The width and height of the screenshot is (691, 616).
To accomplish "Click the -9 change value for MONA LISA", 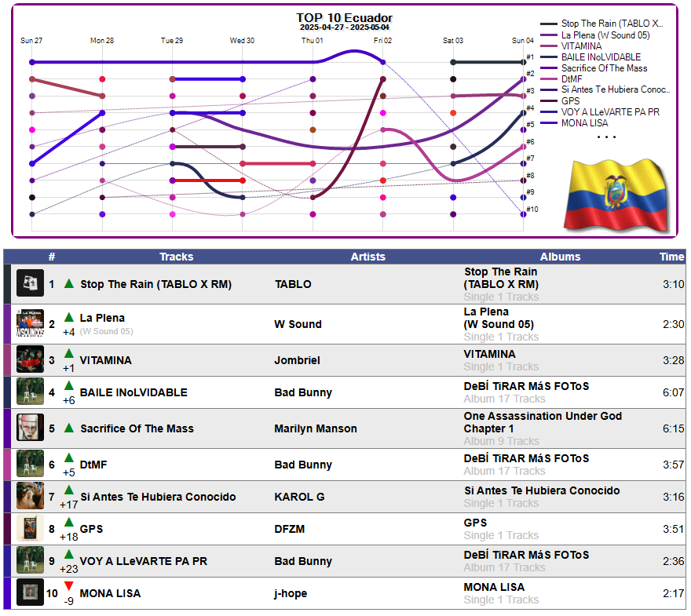I will (x=69, y=601).
